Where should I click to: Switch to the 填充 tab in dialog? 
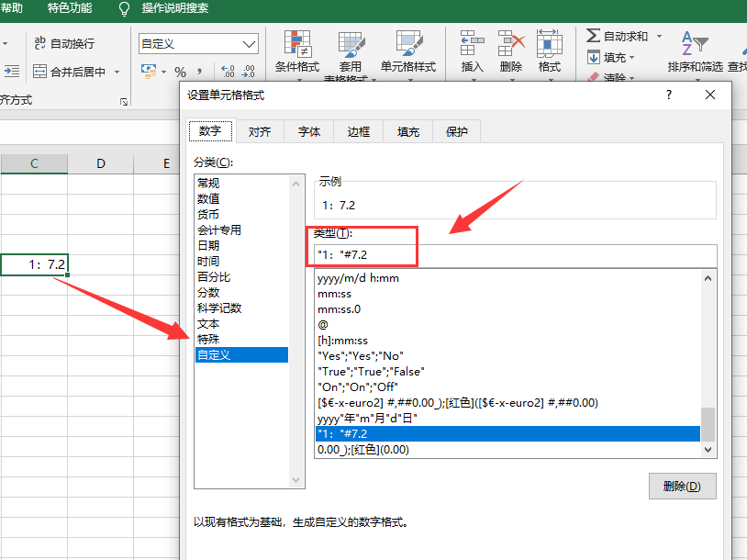click(x=408, y=131)
